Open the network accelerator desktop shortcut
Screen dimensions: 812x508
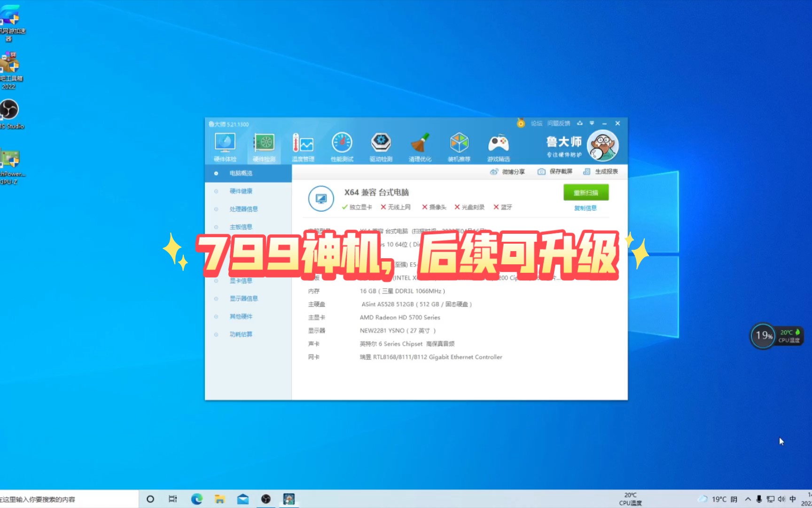11,23
